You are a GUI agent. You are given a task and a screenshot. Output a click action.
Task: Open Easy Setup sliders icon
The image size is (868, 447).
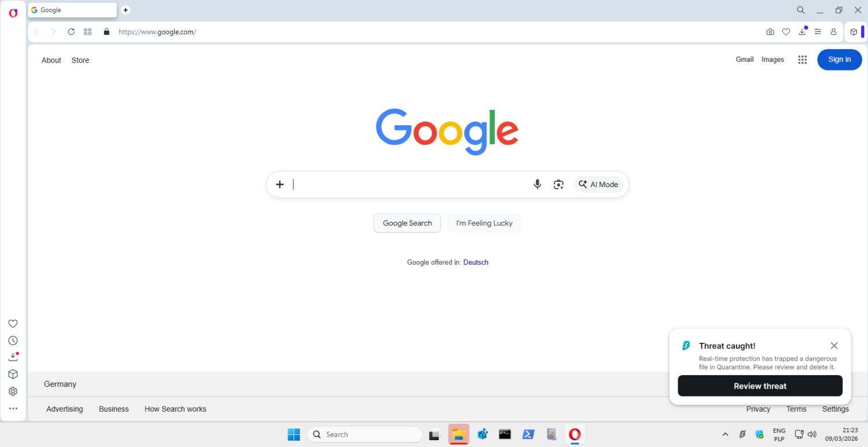pos(818,32)
